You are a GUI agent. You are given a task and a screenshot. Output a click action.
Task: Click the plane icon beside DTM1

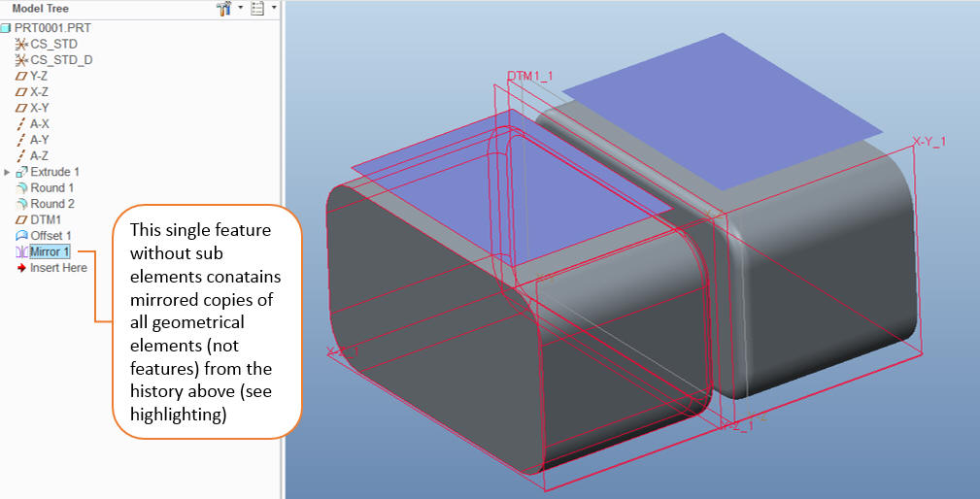tap(21, 219)
